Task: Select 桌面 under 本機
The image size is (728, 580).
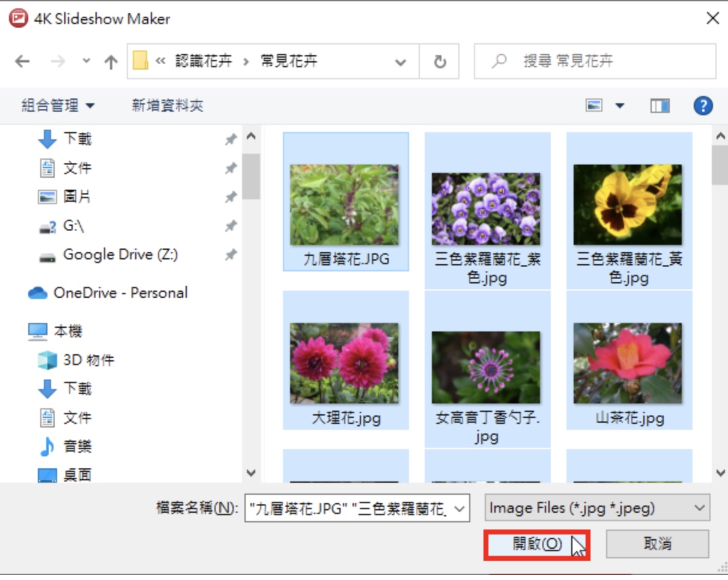Action: 77,475
